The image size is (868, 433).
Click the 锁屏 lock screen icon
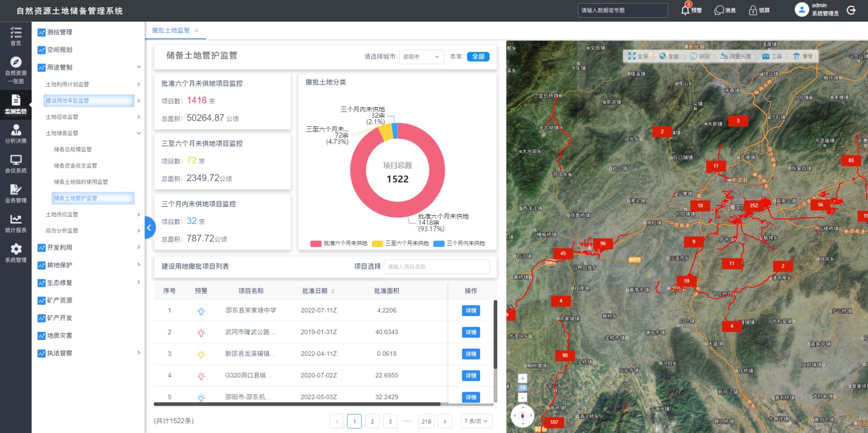(x=753, y=10)
